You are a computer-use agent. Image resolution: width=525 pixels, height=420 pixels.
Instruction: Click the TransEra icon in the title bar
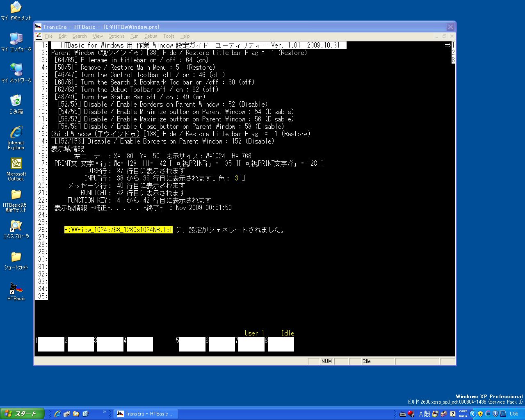coord(39,27)
